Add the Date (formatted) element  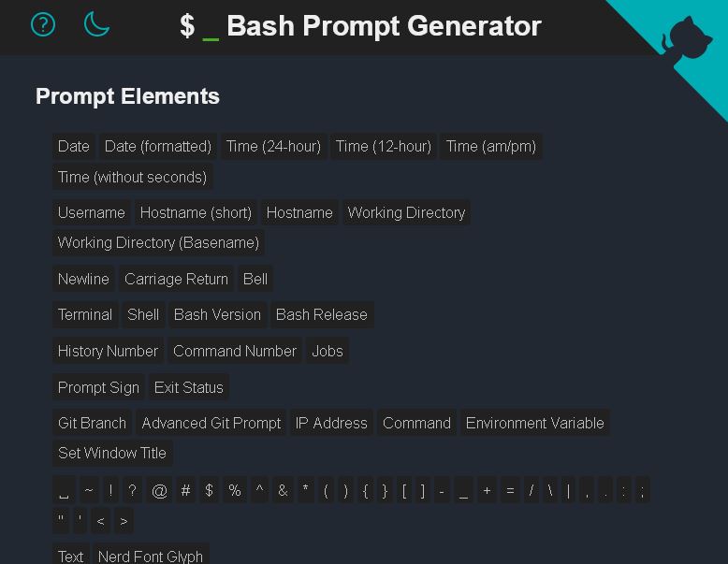point(158,147)
